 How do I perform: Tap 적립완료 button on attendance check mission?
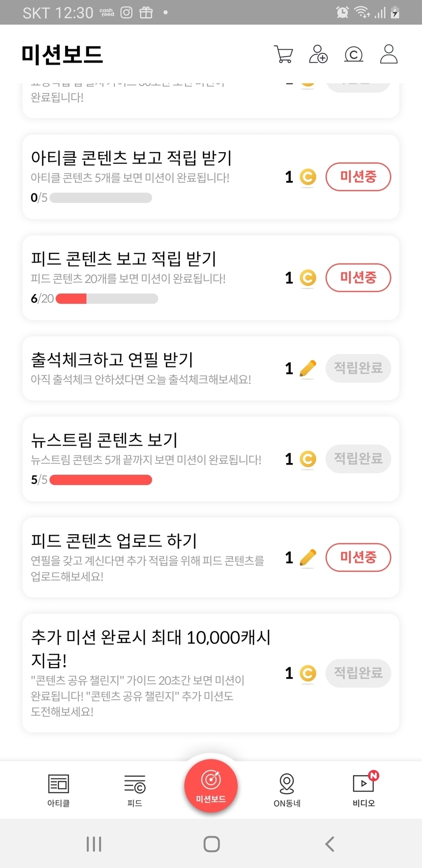tap(358, 368)
